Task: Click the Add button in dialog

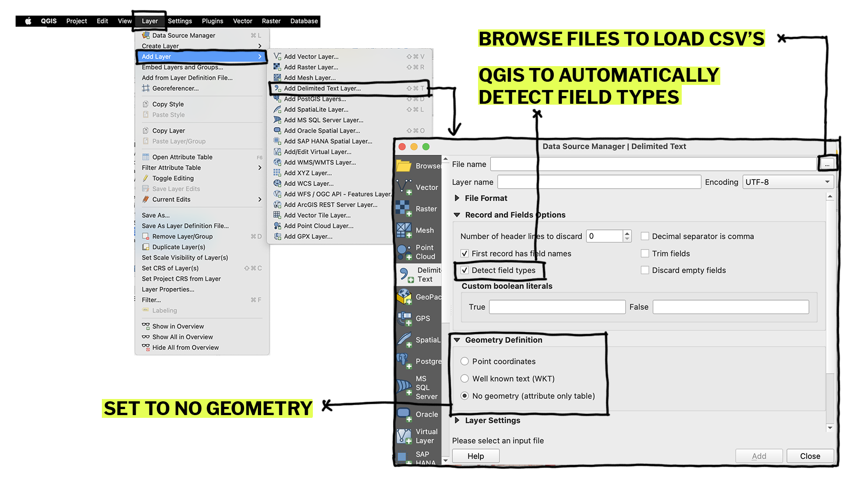Action: click(759, 456)
